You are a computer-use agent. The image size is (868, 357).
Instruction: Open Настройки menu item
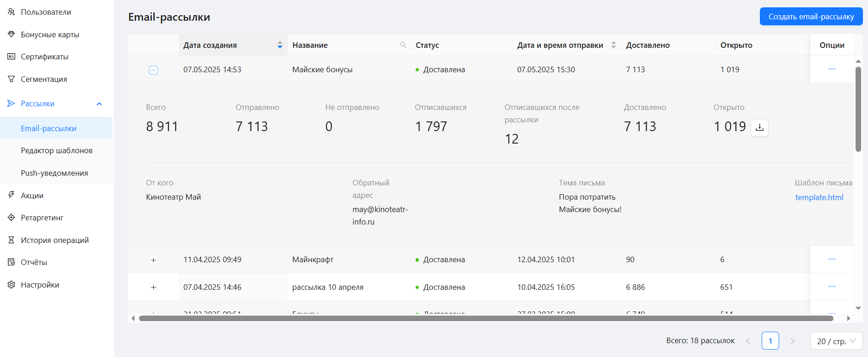pyautogui.click(x=40, y=285)
